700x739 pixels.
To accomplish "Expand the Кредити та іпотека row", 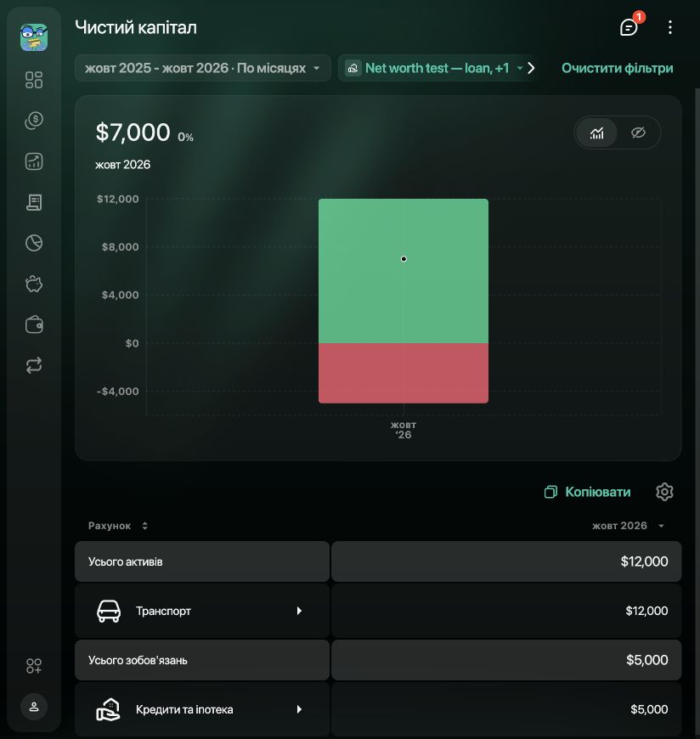I will point(299,709).
